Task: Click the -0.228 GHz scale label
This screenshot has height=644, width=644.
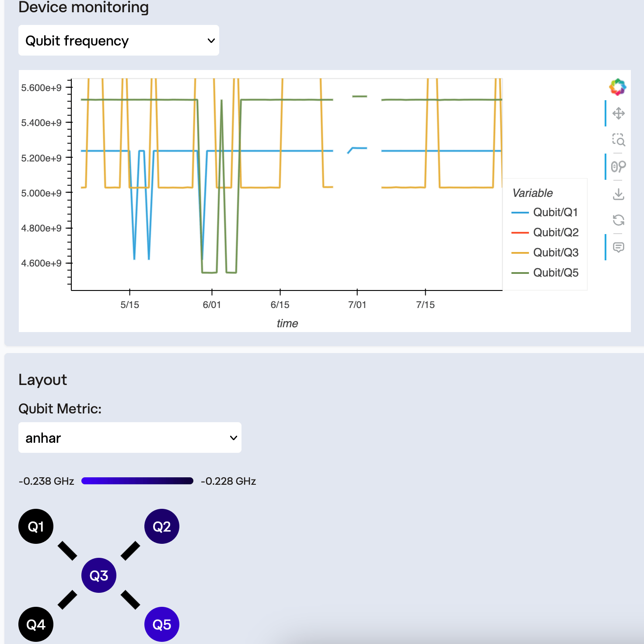Action: 228,481
